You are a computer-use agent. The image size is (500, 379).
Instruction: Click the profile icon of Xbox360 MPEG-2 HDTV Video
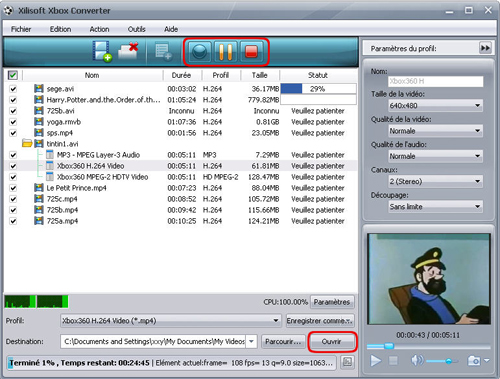click(50, 177)
